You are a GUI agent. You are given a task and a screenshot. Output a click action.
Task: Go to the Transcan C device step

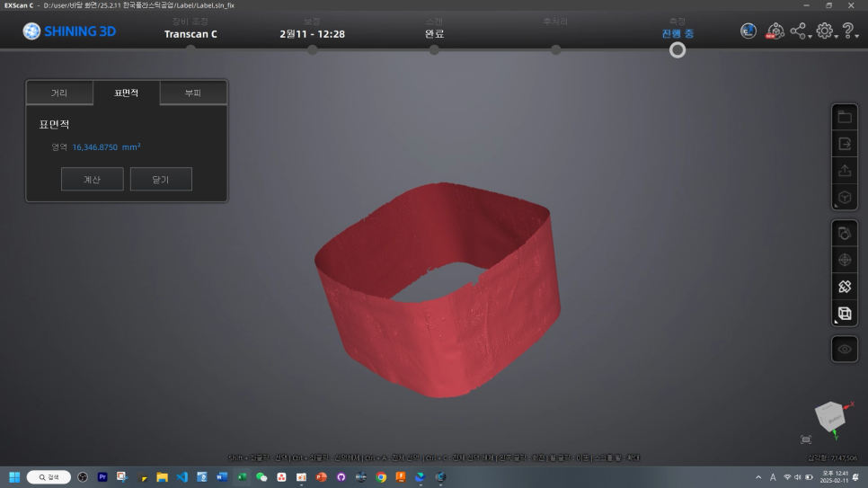pyautogui.click(x=190, y=34)
